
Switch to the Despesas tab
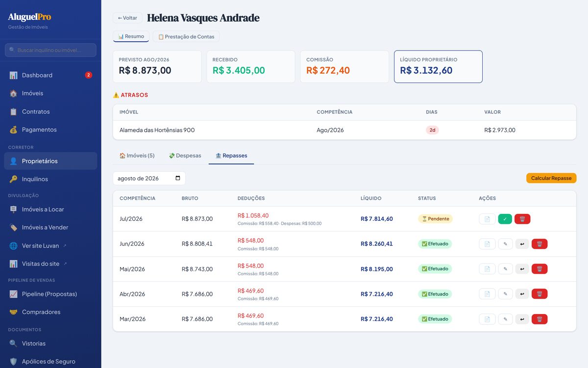[185, 156]
